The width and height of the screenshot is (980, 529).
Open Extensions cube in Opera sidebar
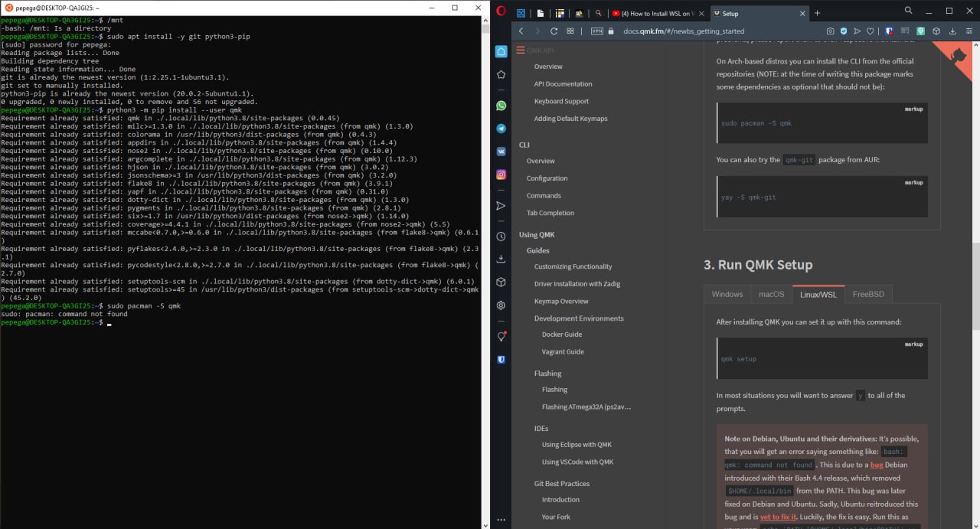501,282
